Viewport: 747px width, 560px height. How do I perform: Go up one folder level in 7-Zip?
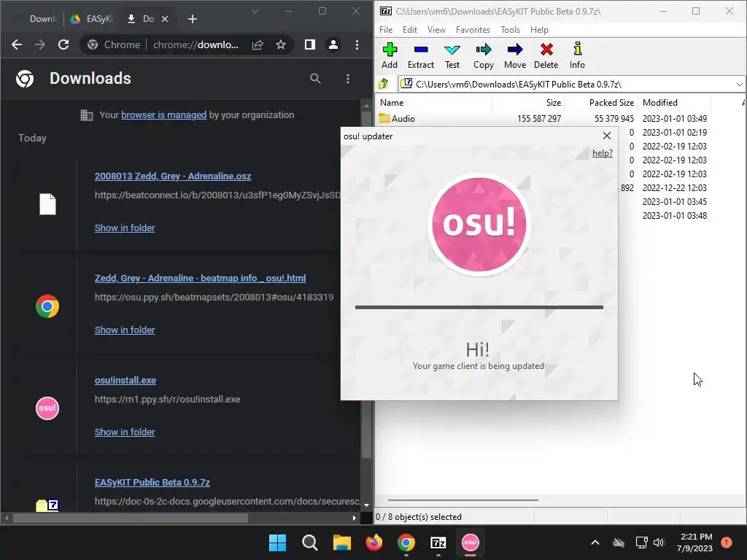[x=384, y=85]
